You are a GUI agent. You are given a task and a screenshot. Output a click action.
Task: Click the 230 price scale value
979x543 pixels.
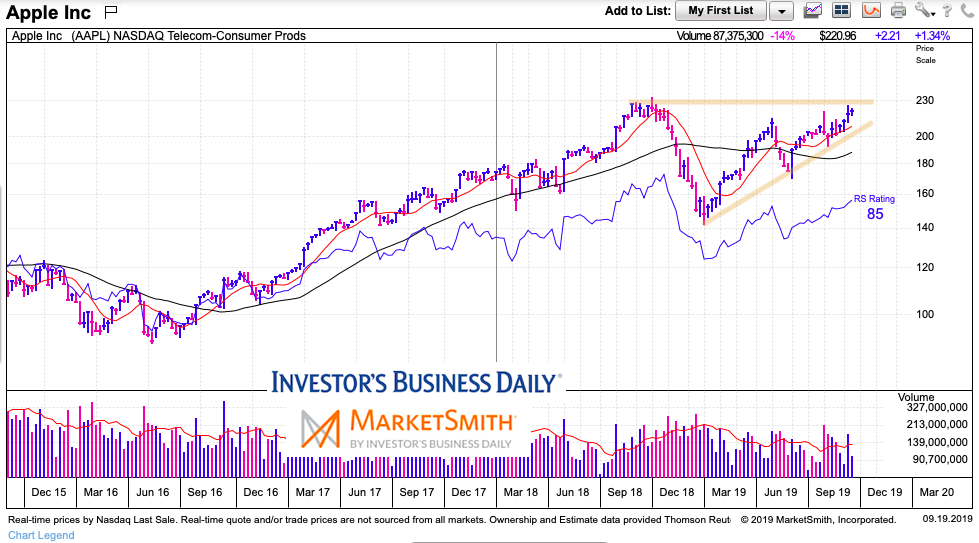[x=925, y=100]
